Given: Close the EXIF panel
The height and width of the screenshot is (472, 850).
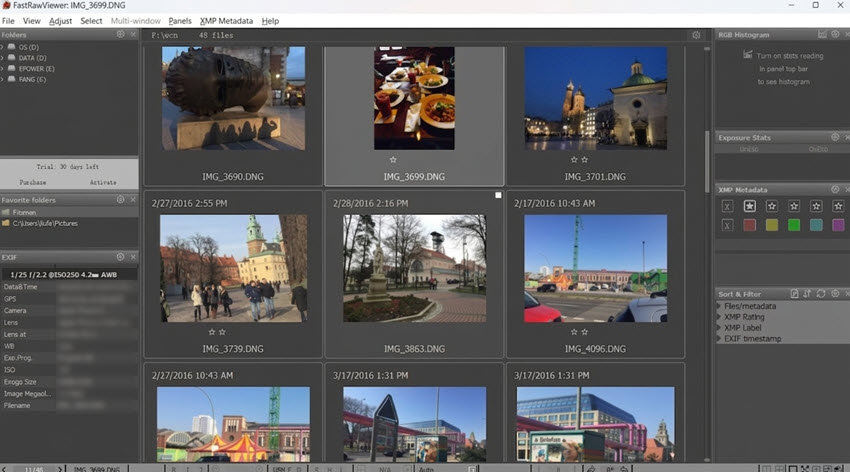Looking at the screenshot, I should (x=133, y=257).
